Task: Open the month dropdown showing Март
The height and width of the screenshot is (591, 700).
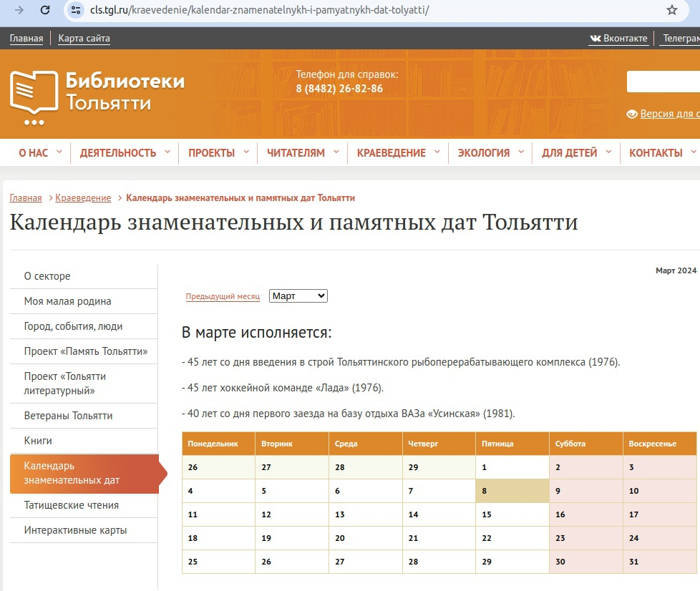Action: click(x=298, y=296)
